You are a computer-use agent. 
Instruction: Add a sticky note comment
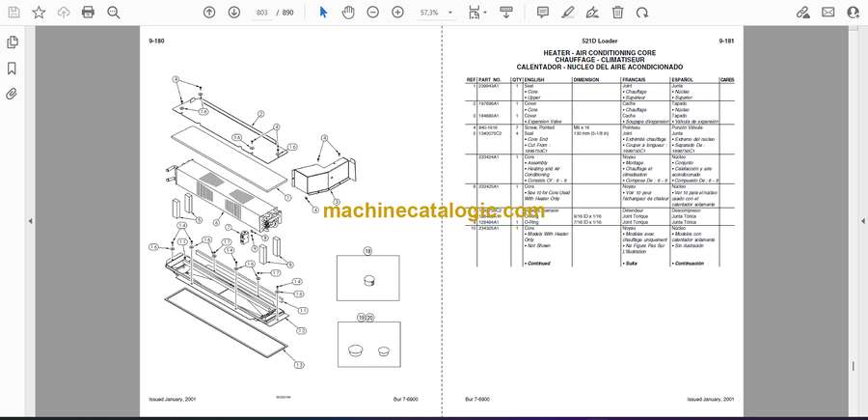[x=543, y=13]
